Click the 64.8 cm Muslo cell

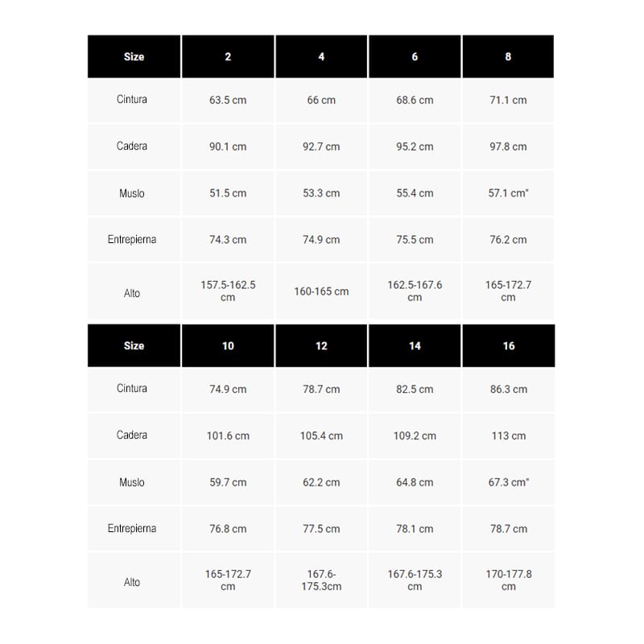coord(415,482)
